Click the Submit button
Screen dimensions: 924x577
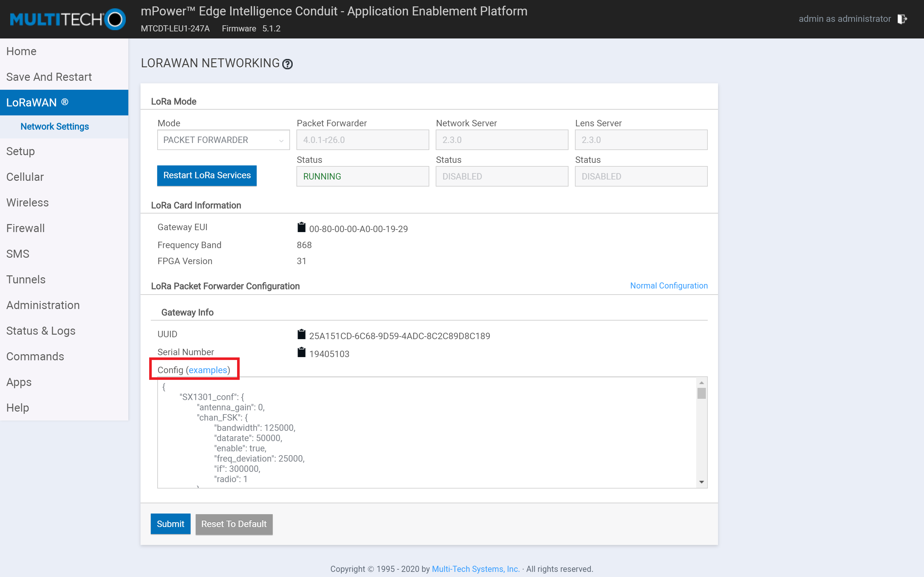click(x=170, y=524)
